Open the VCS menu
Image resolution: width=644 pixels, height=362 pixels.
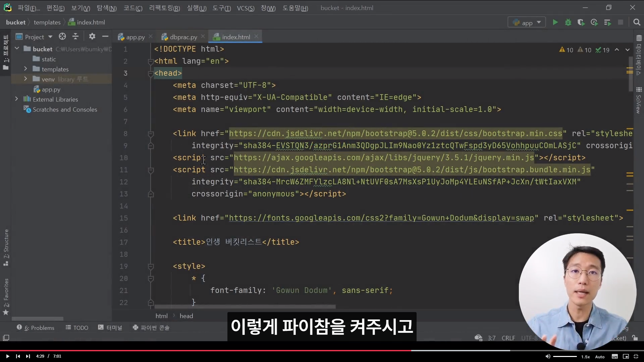(x=246, y=8)
